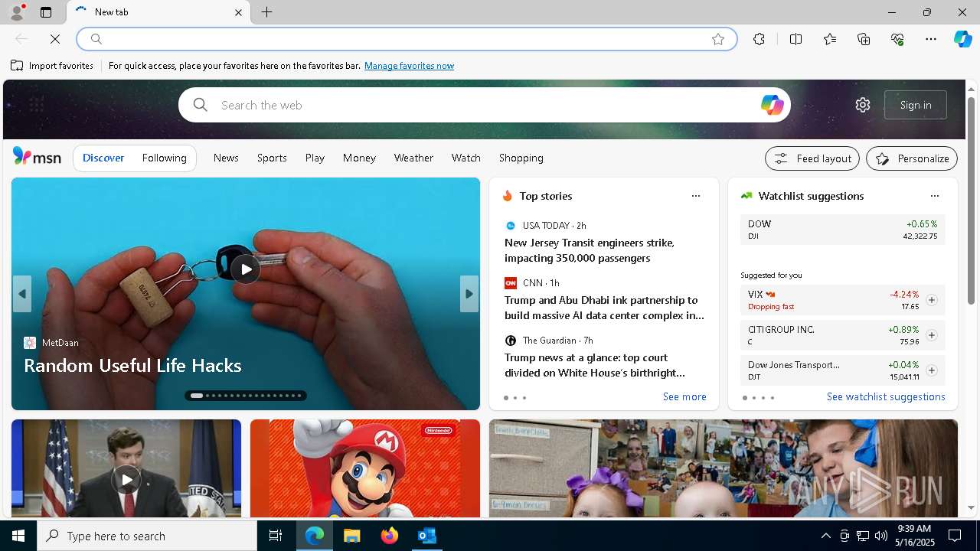This screenshot has width=980, height=551.
Task: Open Task View on the taskbar
Action: click(x=276, y=536)
